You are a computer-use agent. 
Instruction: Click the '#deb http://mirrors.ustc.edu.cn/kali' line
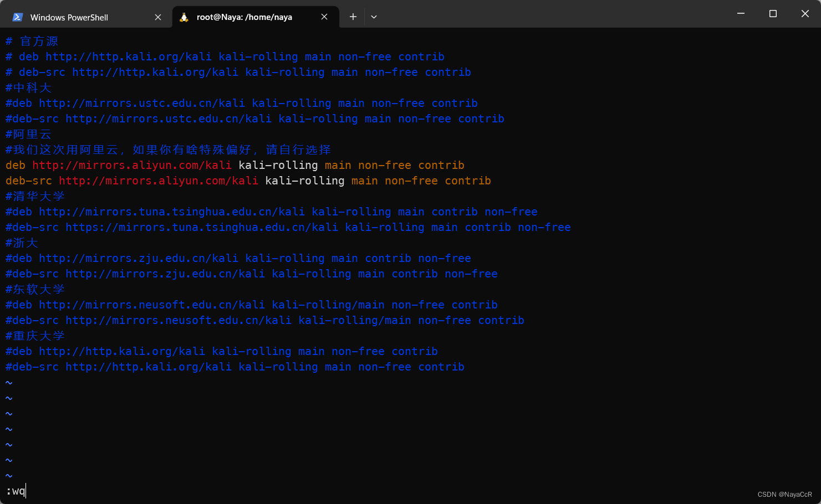click(x=242, y=103)
